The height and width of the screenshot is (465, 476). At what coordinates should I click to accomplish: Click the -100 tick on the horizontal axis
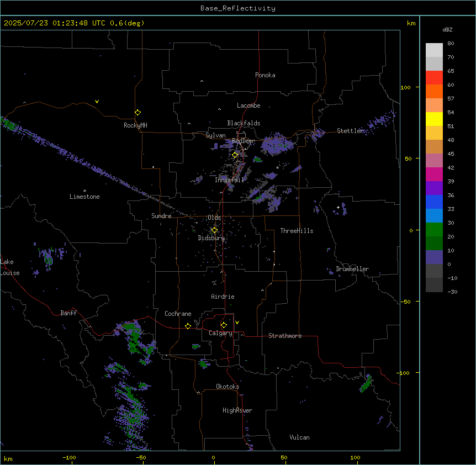point(69,458)
